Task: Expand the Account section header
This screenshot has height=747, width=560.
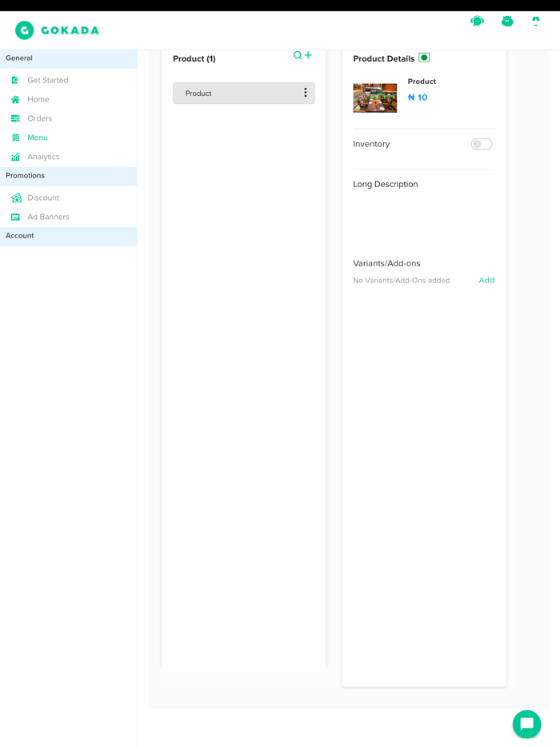Action: tap(69, 236)
